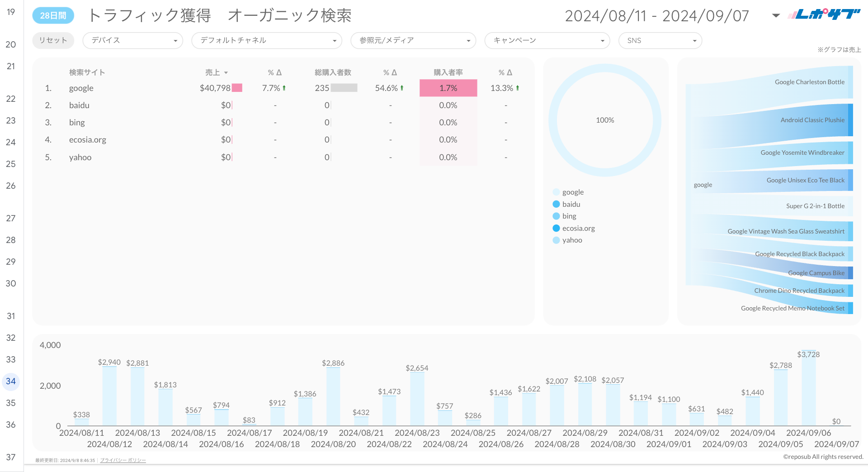Click the green up arrow next to 54.6%

point(402,88)
